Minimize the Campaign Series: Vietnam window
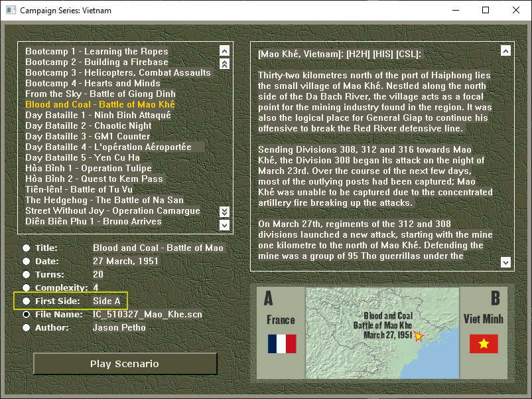This screenshot has height=399, width=532. point(456,10)
